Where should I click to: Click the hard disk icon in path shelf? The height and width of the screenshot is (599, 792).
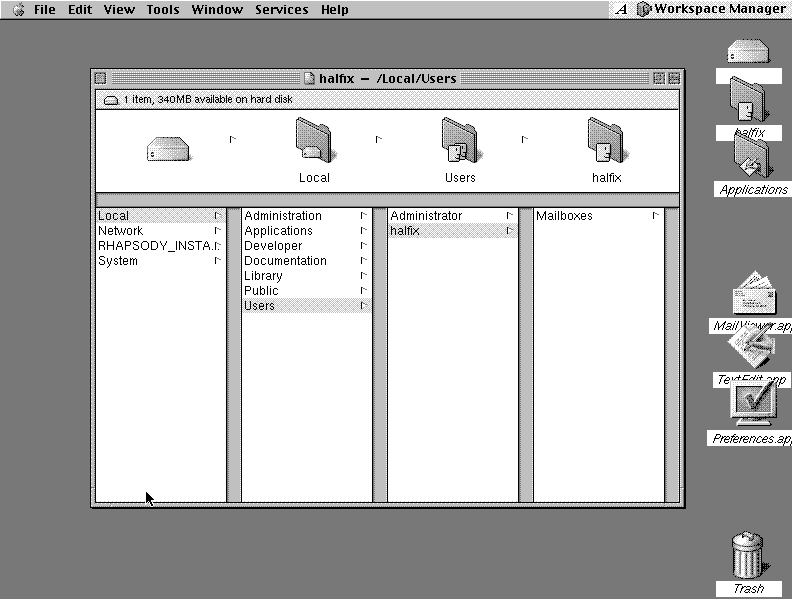point(168,150)
